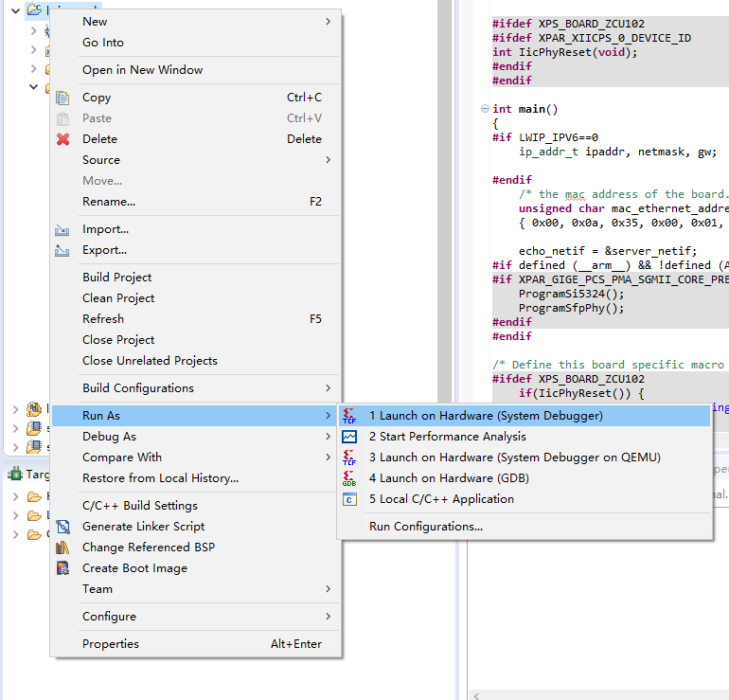
Task: Click the red Delete X icon
Action: 63,139
